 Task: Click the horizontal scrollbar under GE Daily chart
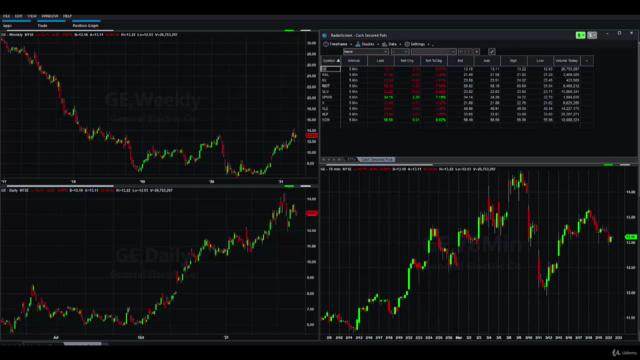click(x=82, y=344)
